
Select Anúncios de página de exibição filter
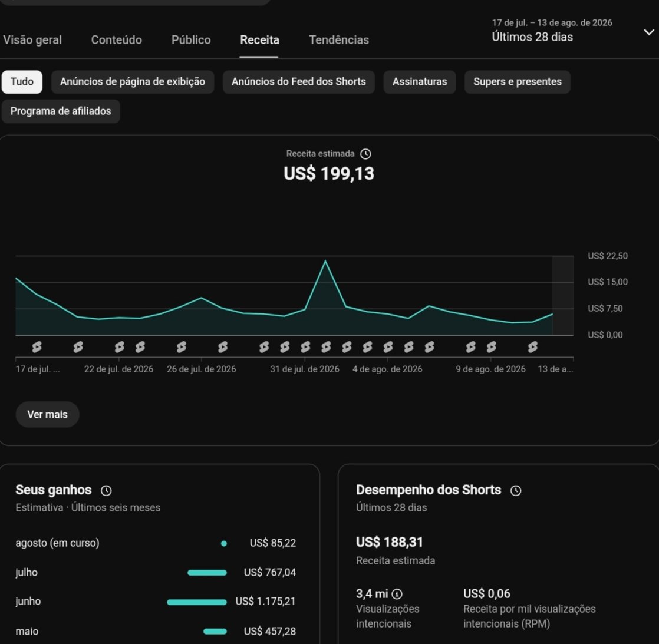(x=133, y=82)
